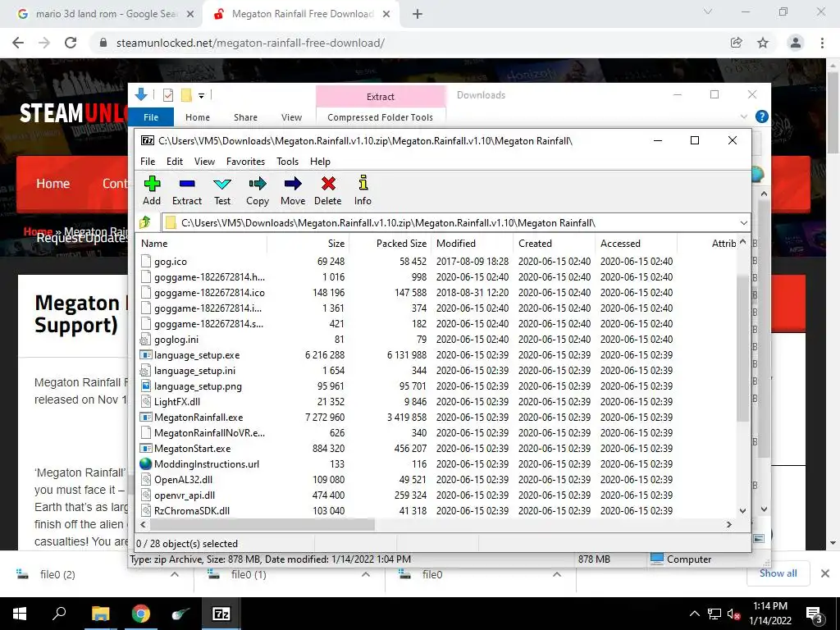Viewport: 840px width, 630px height.
Task: Select the RzChromaSDK.dll file
Action: tap(192, 510)
